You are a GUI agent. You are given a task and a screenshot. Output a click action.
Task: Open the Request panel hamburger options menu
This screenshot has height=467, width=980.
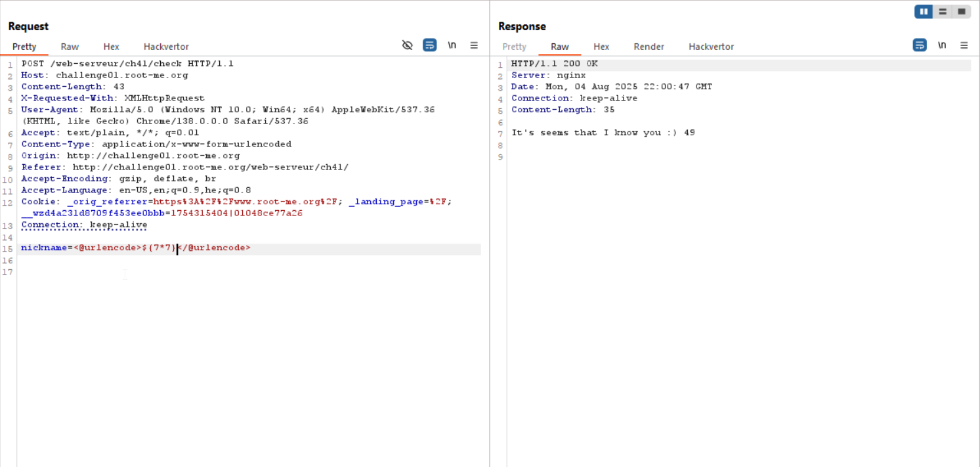click(474, 45)
